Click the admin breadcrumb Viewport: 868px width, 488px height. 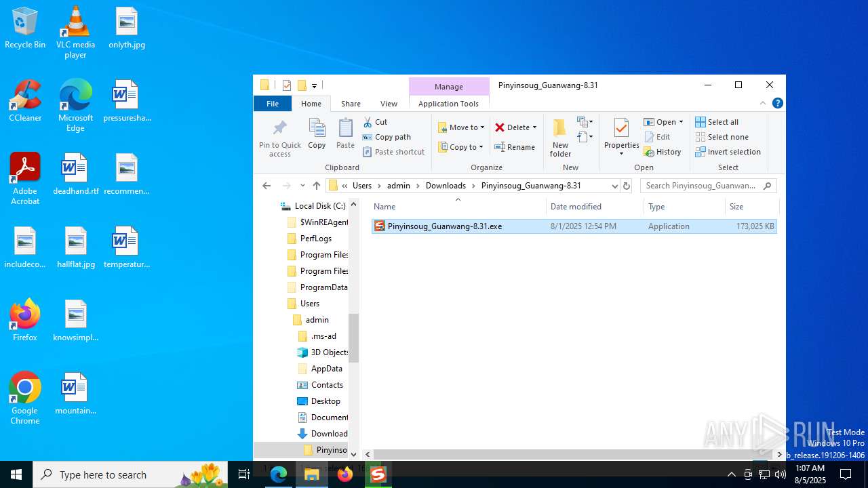[399, 186]
